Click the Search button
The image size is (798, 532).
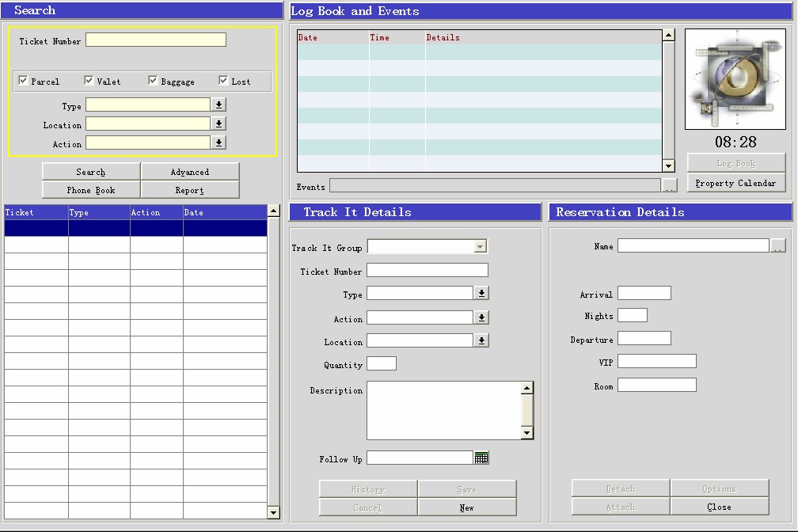click(x=91, y=172)
